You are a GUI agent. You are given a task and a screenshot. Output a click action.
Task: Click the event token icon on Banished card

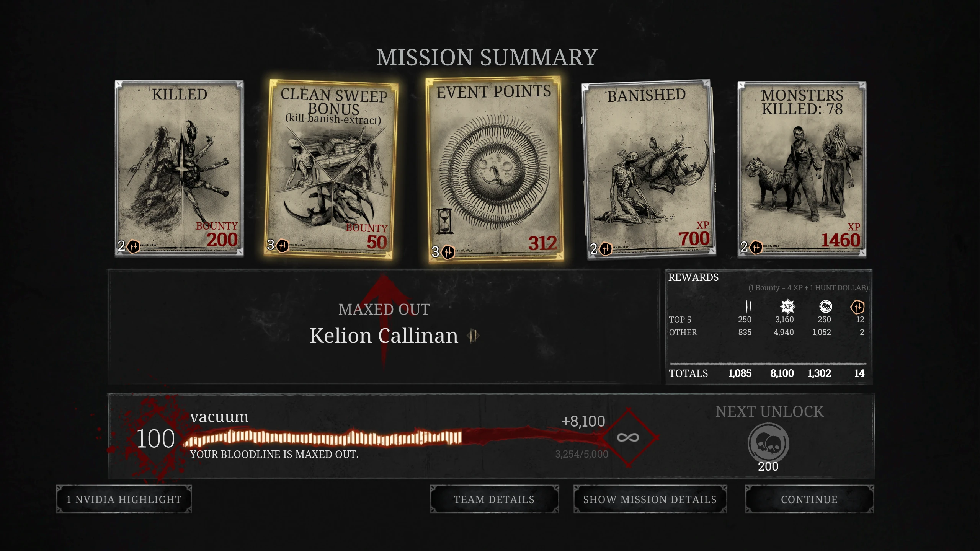[x=606, y=249]
